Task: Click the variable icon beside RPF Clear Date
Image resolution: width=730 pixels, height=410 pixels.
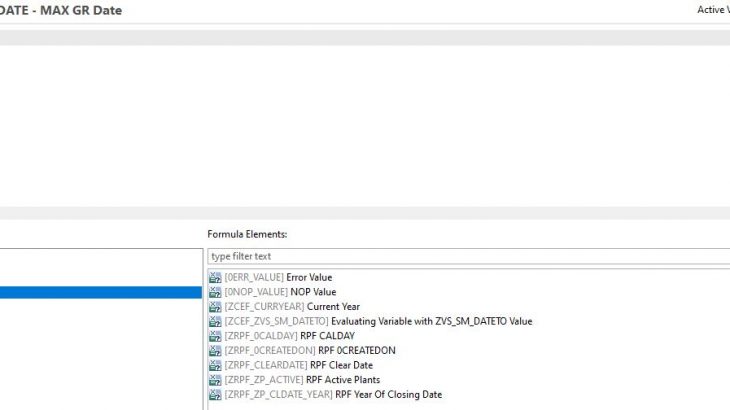Action: coord(215,365)
